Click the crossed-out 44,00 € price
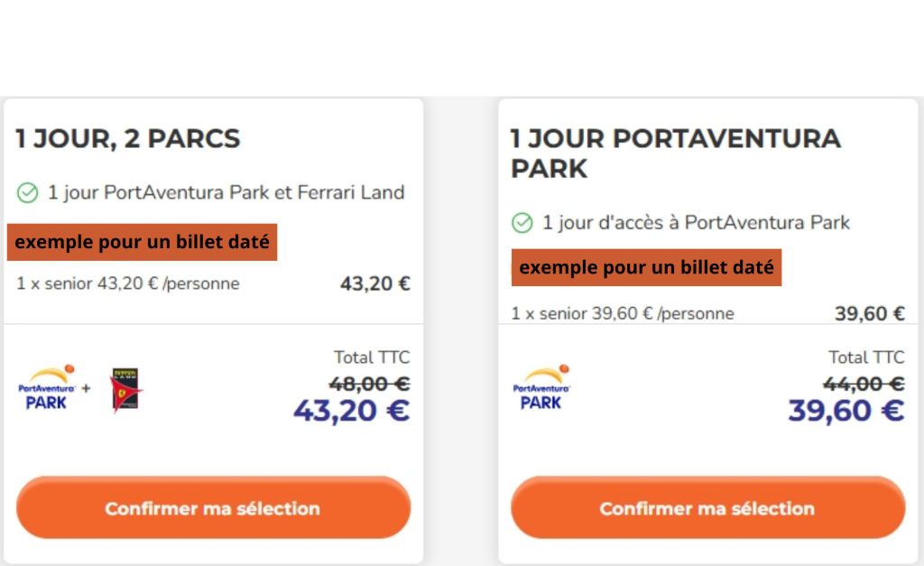 [865, 384]
